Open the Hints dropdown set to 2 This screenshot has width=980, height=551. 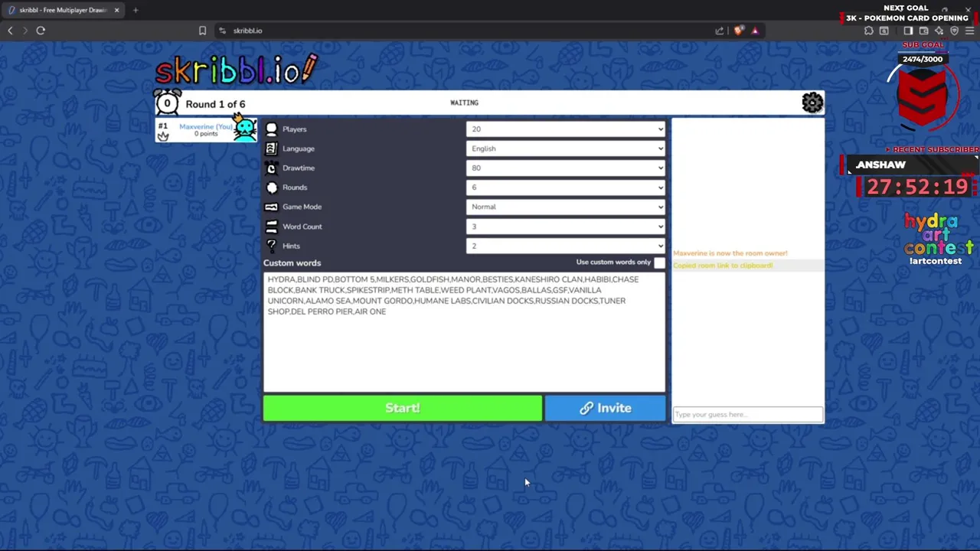tap(566, 246)
